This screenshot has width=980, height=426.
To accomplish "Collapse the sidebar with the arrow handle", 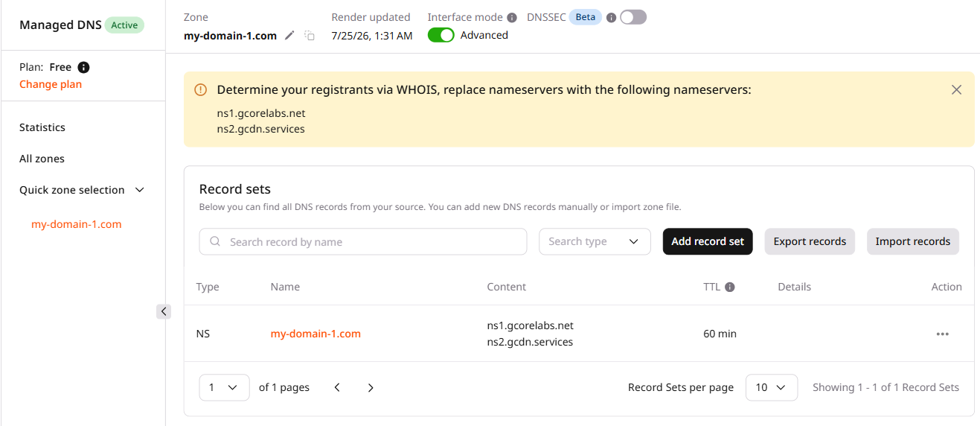I will 164,311.
